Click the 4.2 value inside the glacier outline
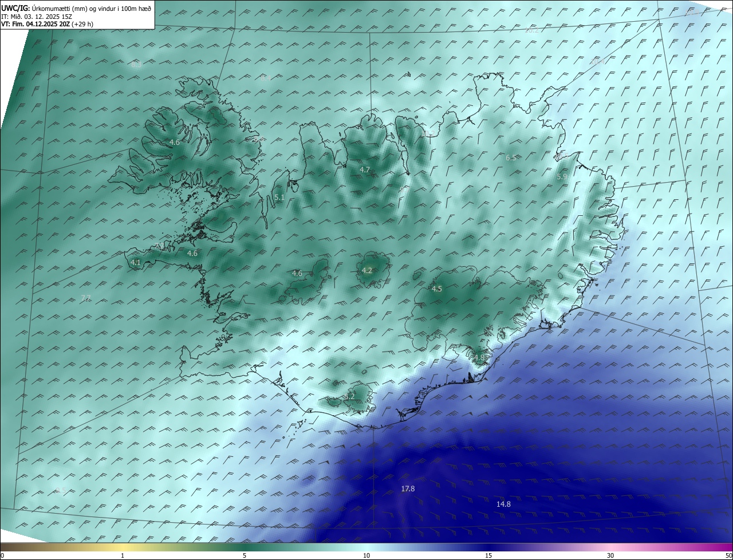Screen dimensions: 733x560 [x=367, y=270]
